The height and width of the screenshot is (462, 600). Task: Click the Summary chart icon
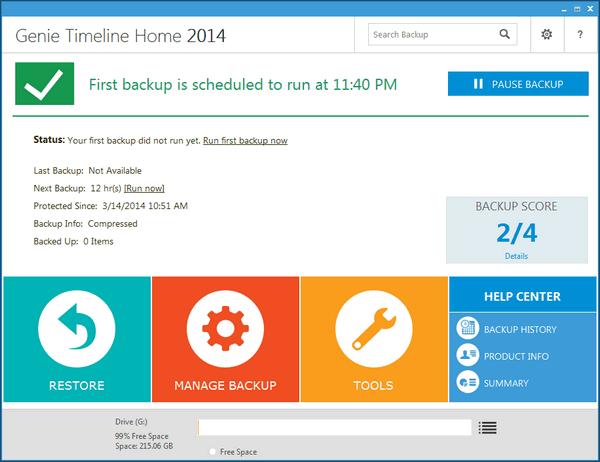pos(467,382)
